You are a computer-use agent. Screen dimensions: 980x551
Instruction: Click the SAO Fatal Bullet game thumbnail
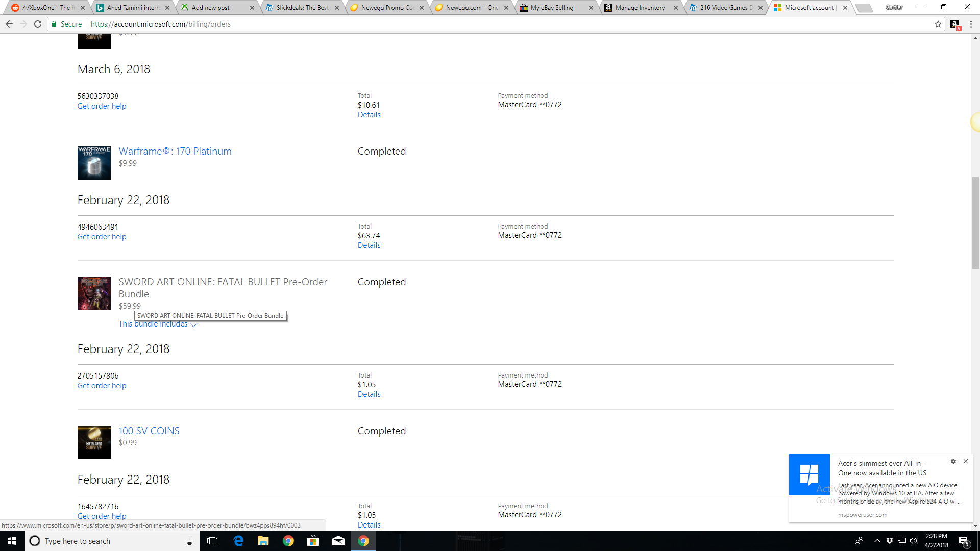[x=93, y=293]
